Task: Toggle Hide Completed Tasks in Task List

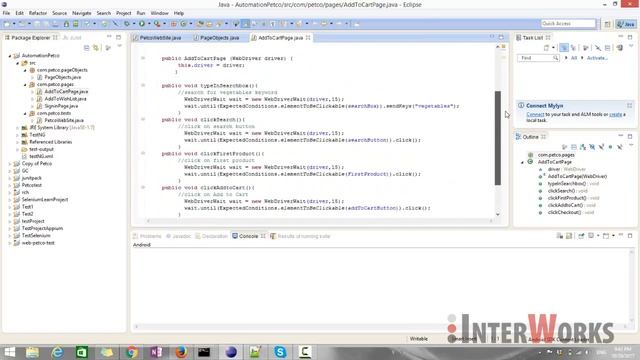Action: [x=598, y=48]
